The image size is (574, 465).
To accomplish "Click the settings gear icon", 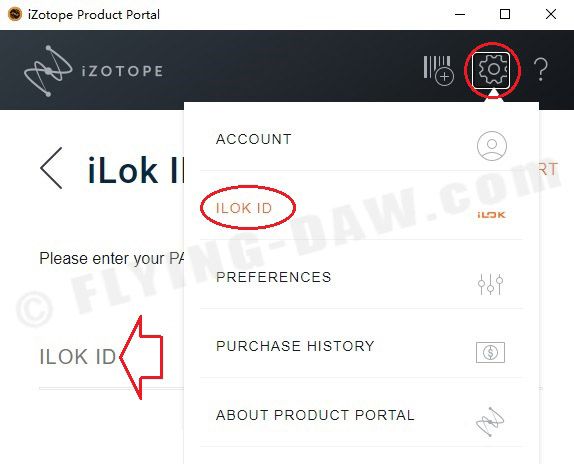I will (x=491, y=70).
